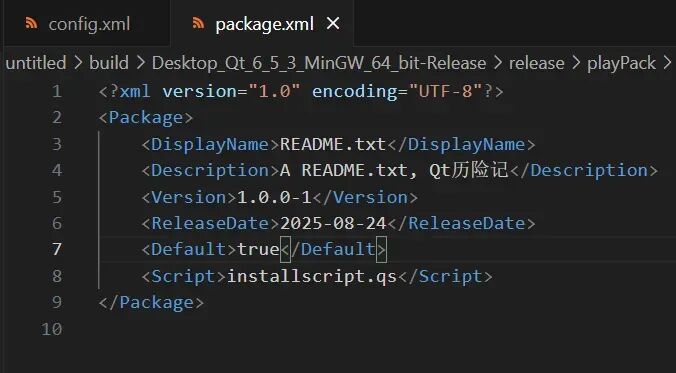Click the opening Description tag
The image size is (676, 373).
tap(211, 170)
